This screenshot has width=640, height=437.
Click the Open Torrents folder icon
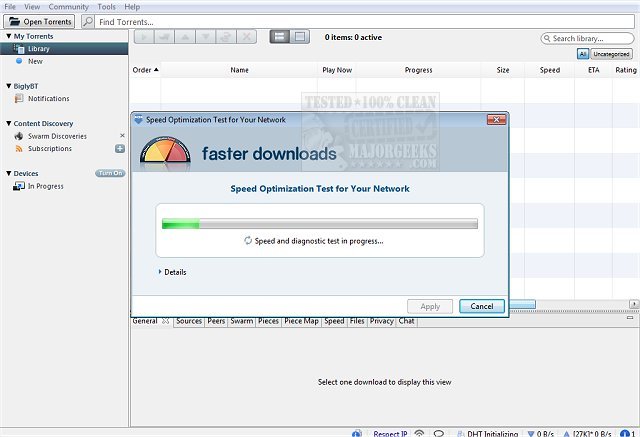(x=14, y=21)
